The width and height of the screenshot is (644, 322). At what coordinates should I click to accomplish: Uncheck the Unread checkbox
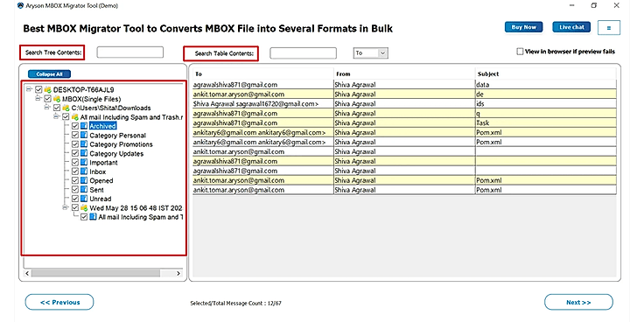pyautogui.click(x=74, y=199)
